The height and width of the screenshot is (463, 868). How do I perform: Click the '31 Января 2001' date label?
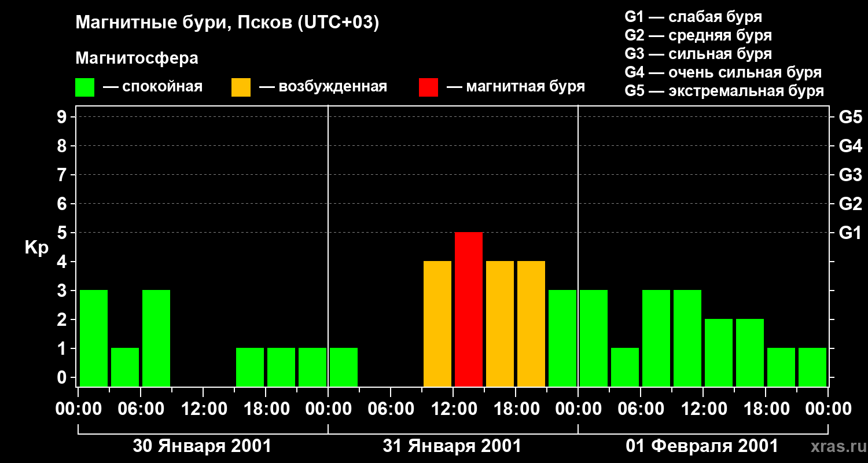pos(452,446)
